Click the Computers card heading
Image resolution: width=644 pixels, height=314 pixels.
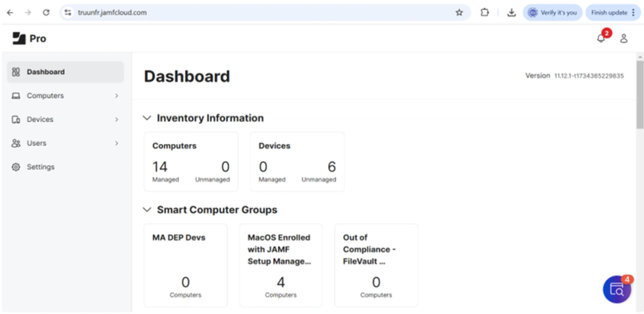(x=174, y=146)
